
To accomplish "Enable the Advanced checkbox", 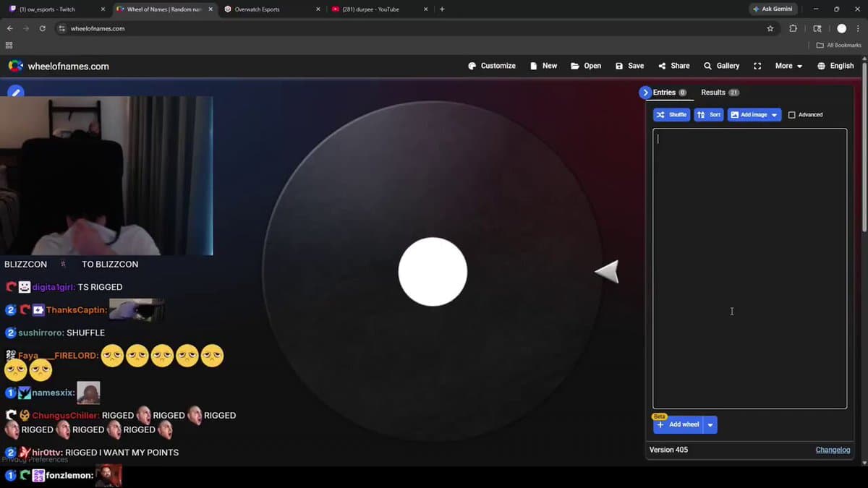I will (791, 115).
